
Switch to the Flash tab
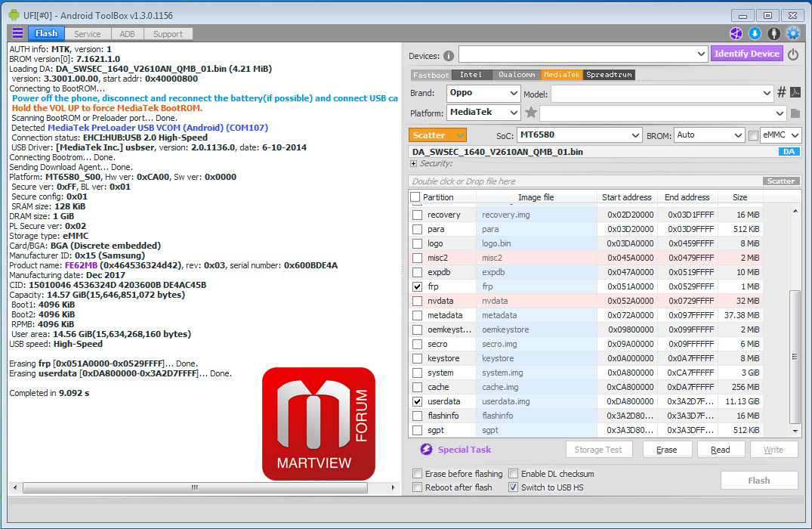[46, 33]
